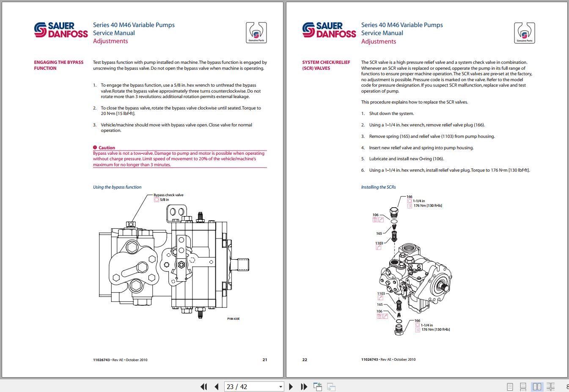Click the 'P106 633E' drawing reference

[x=234, y=319]
